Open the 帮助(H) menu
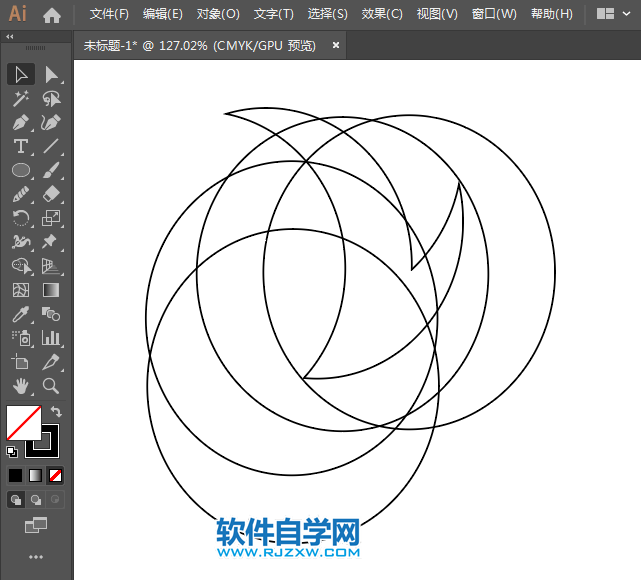The image size is (641, 580). click(x=552, y=14)
